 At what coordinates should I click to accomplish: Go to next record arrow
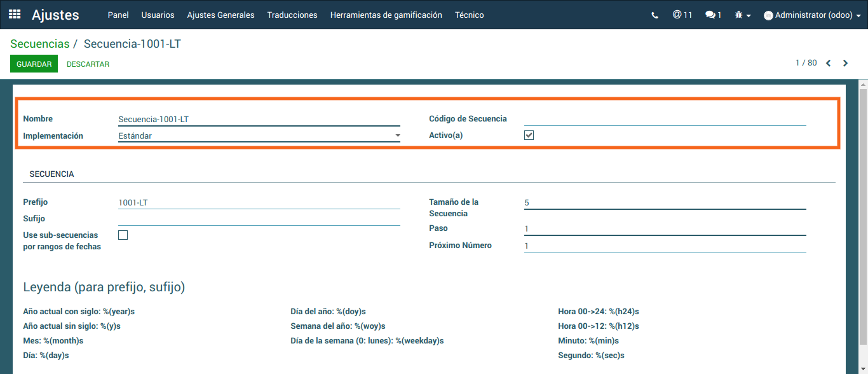point(845,63)
